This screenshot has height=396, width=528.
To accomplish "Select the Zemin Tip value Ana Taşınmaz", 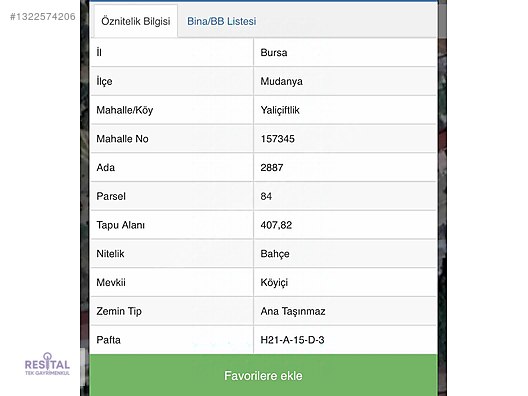I will (x=293, y=311).
